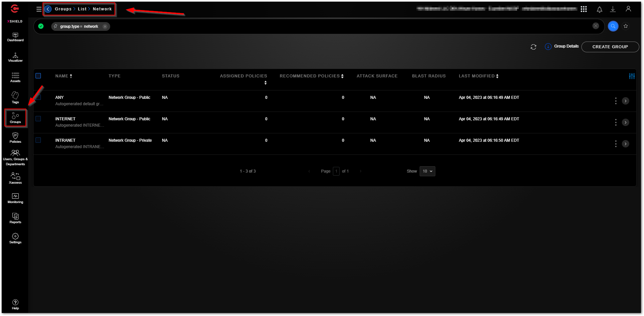Open the Help sidebar item
The height and width of the screenshot is (316, 644).
[x=15, y=305]
